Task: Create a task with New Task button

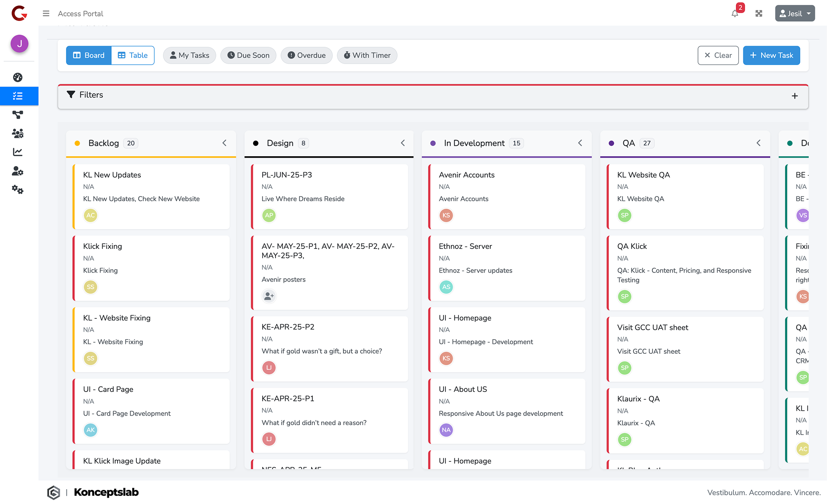Action: point(771,55)
